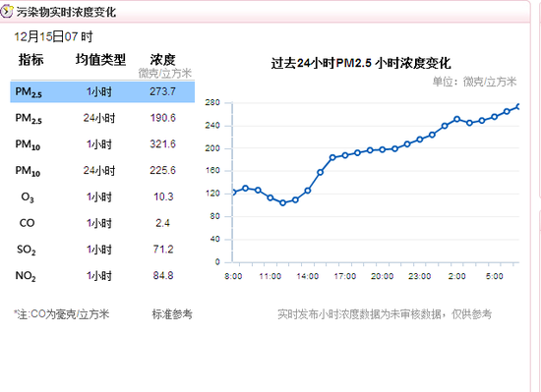Click the first data point at 8:00
Screen dimensions: 541x392
pyautogui.click(x=233, y=192)
